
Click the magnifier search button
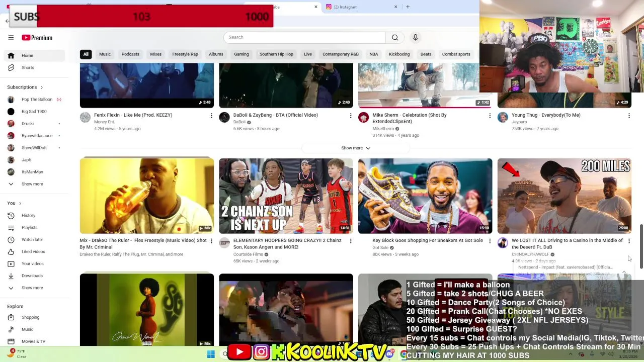pyautogui.click(x=395, y=37)
